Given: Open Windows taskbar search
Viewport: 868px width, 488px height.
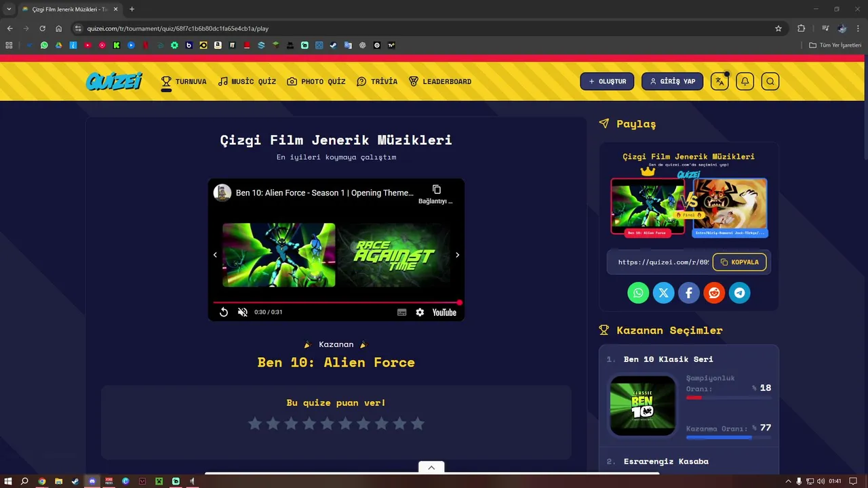Looking at the screenshot, I should coord(24,481).
